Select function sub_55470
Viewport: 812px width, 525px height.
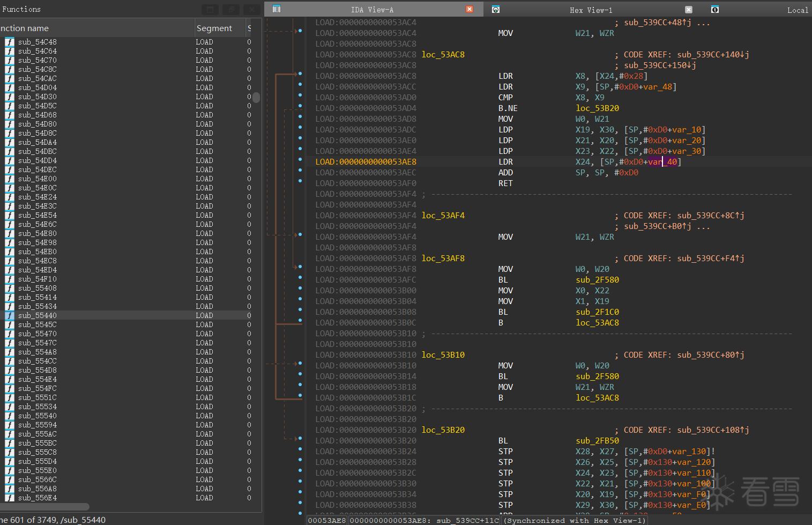click(37, 334)
